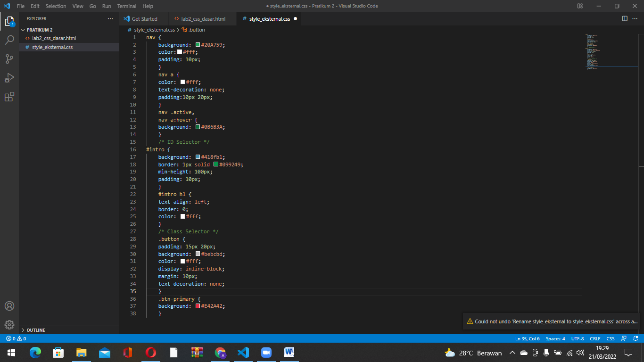Open the Manage settings gear icon
The width and height of the screenshot is (644, 362).
(x=9, y=325)
